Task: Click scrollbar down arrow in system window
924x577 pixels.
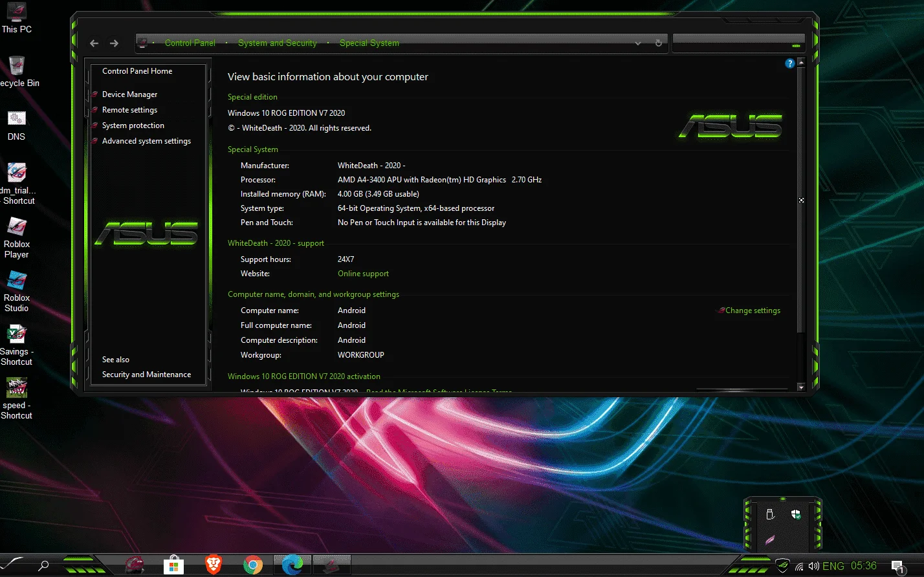Action: [x=801, y=387]
